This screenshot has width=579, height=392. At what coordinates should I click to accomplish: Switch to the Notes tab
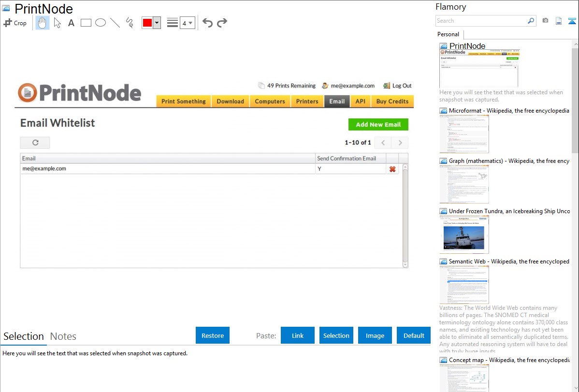(x=63, y=336)
